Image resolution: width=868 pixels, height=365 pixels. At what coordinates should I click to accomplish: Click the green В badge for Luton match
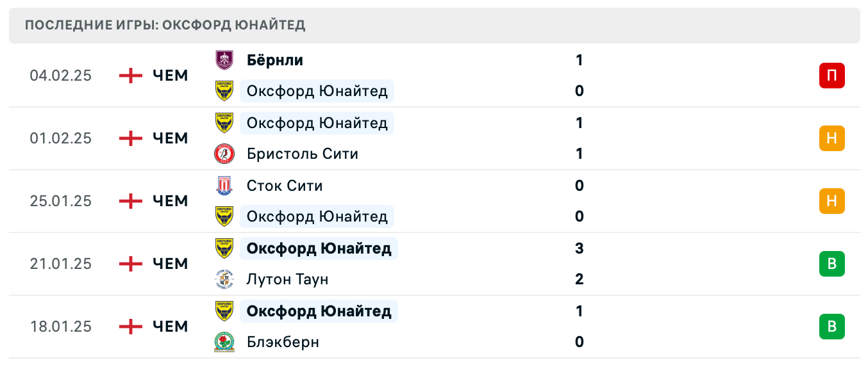[831, 264]
